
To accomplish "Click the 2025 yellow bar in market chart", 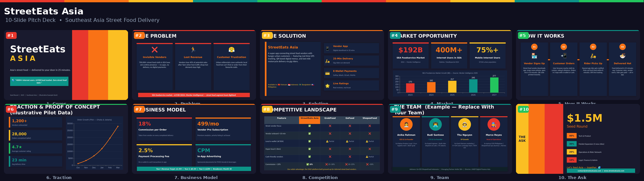I will (x=452, y=87).
